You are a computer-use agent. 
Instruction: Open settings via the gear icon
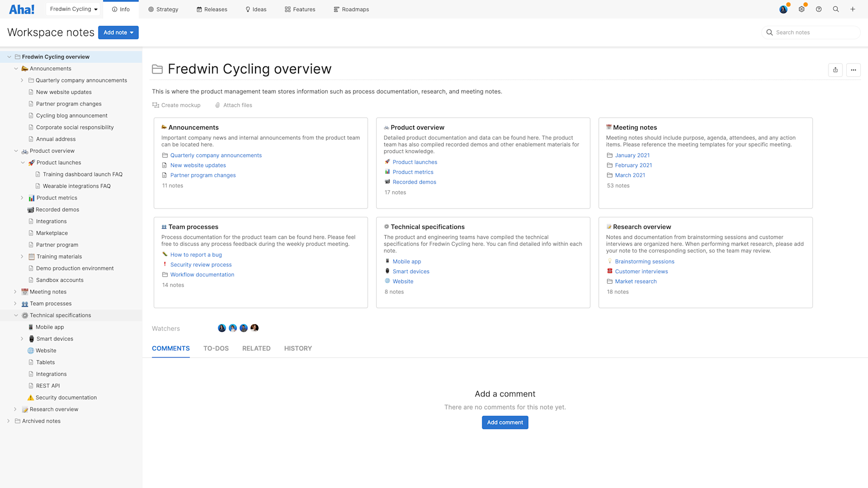(x=801, y=9)
